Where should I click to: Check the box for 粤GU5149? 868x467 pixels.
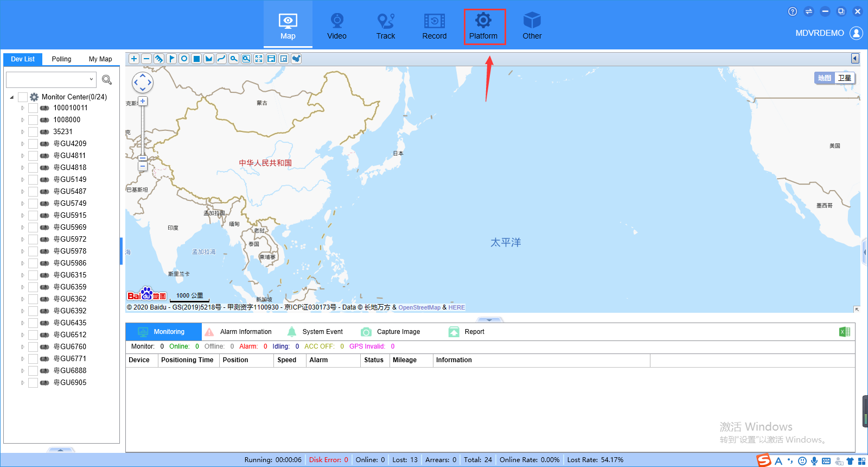point(33,180)
